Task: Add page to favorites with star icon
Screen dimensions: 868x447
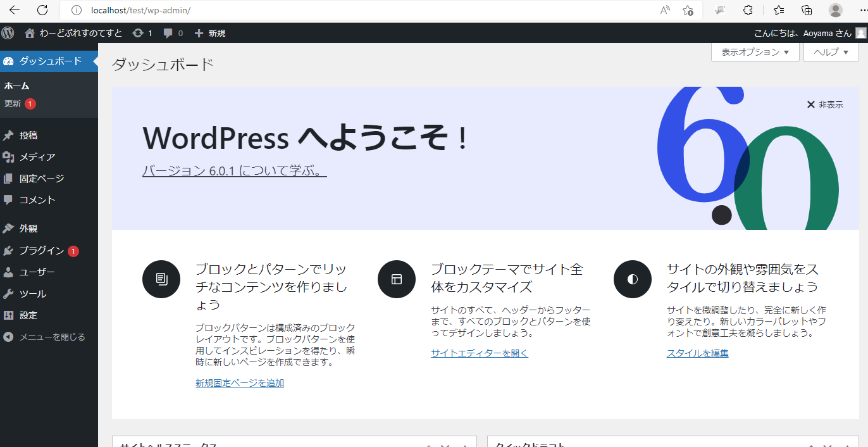Action: click(688, 10)
